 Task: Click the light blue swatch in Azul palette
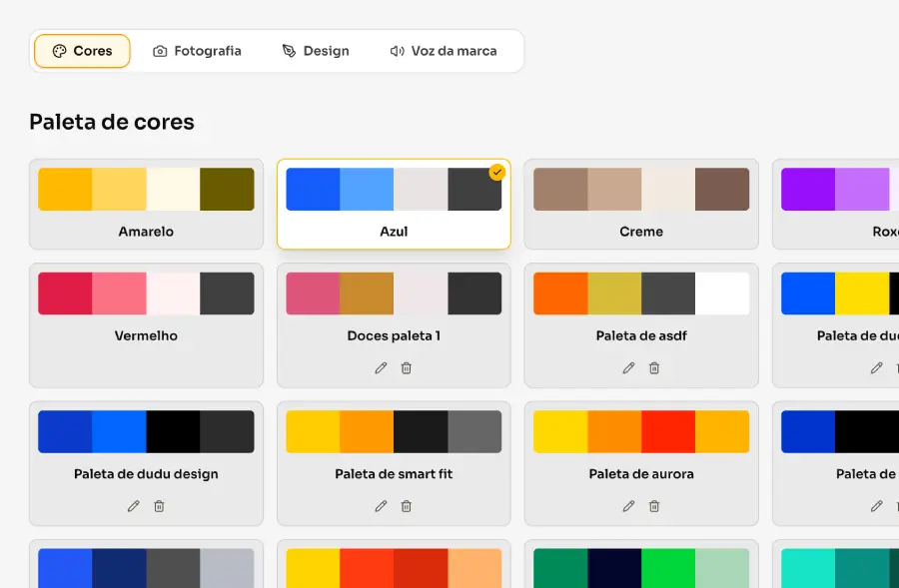367,189
